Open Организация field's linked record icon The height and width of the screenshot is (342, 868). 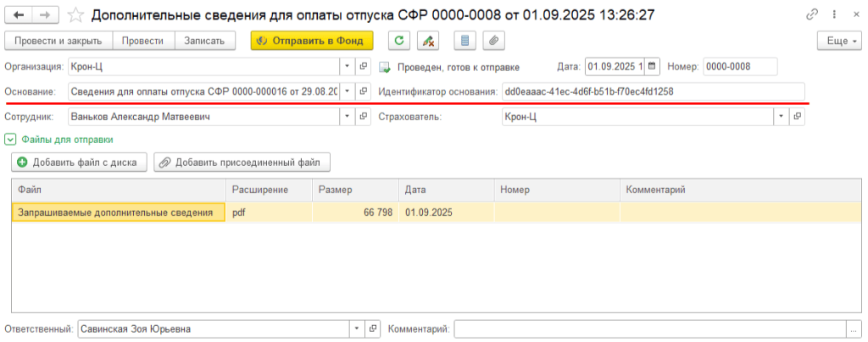pyautogui.click(x=363, y=67)
